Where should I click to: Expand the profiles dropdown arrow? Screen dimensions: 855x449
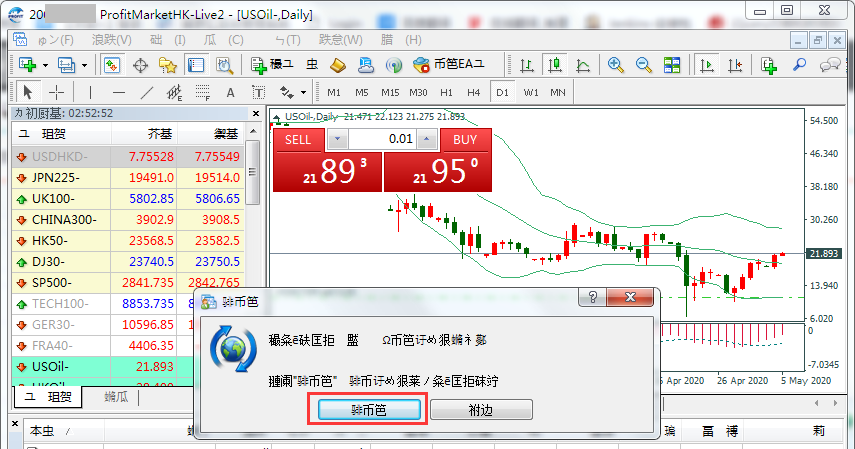point(84,65)
